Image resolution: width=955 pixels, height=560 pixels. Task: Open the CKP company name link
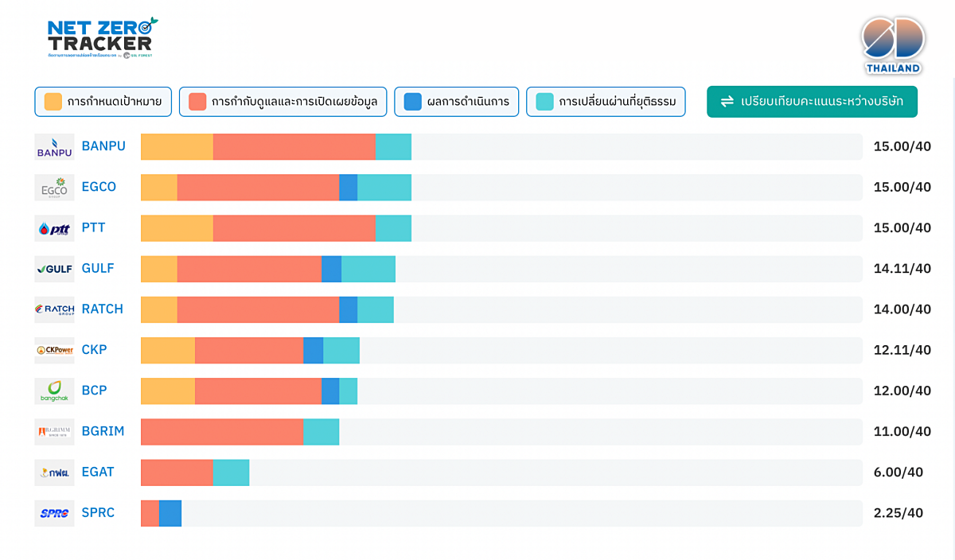click(94, 350)
